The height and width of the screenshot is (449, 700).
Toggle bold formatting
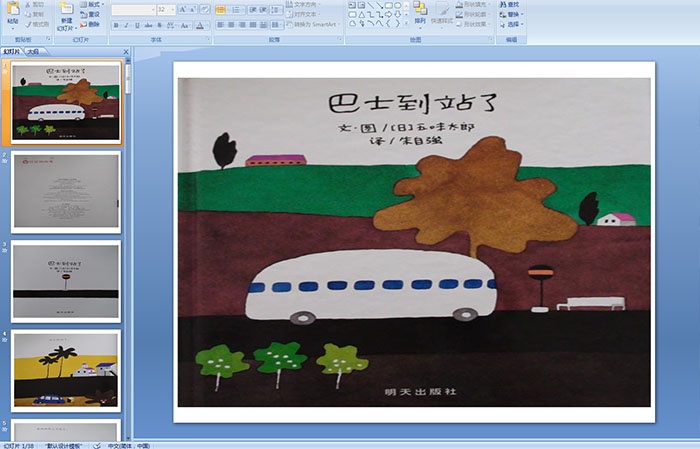[x=116, y=25]
